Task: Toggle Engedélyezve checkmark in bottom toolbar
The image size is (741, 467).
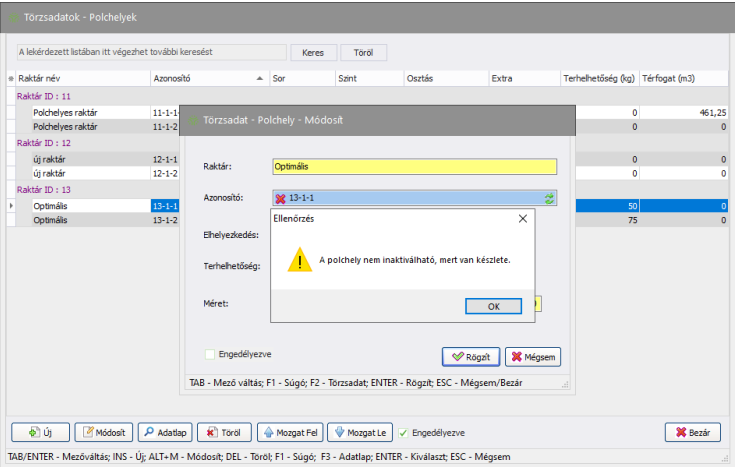Action: [x=403, y=433]
